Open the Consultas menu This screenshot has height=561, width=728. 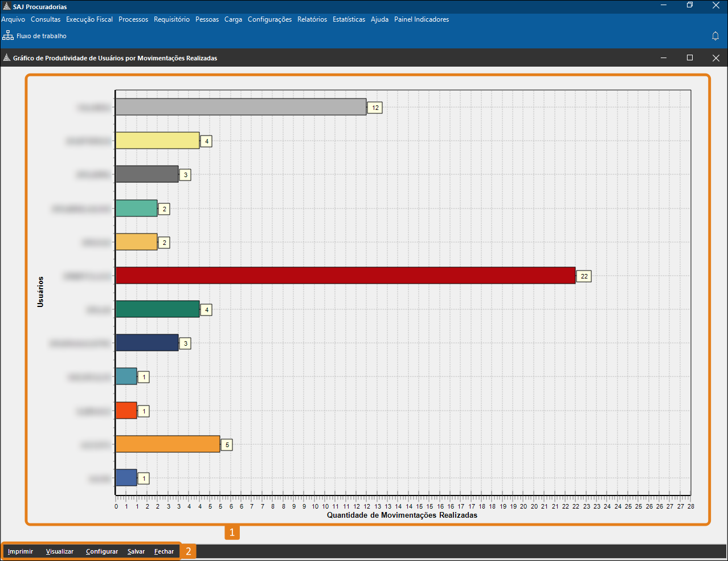point(46,19)
